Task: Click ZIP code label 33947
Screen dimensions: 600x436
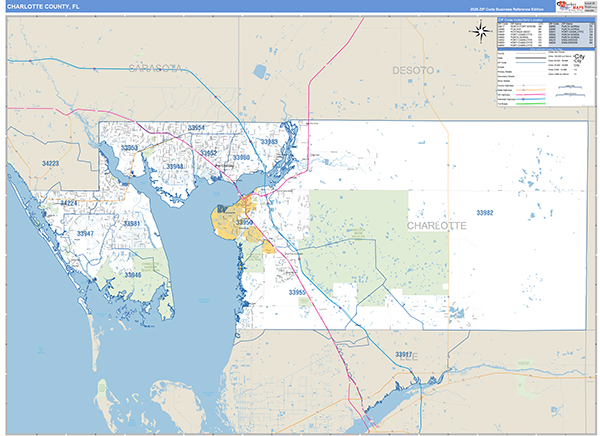Action: [x=85, y=234]
